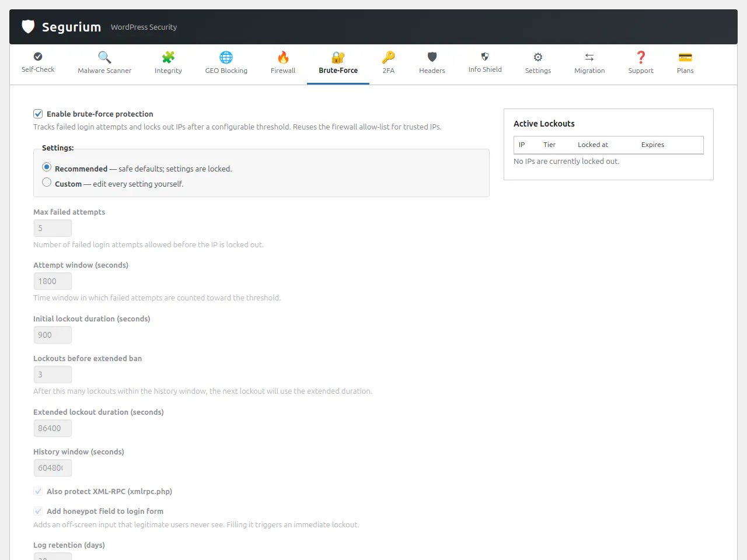
Task: Click the Segurium shield logo
Action: point(28,26)
